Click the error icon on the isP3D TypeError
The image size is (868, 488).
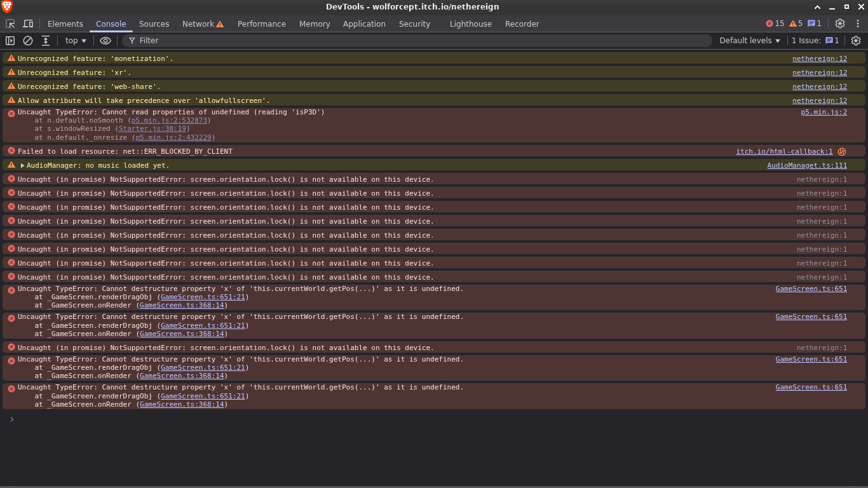[11, 113]
